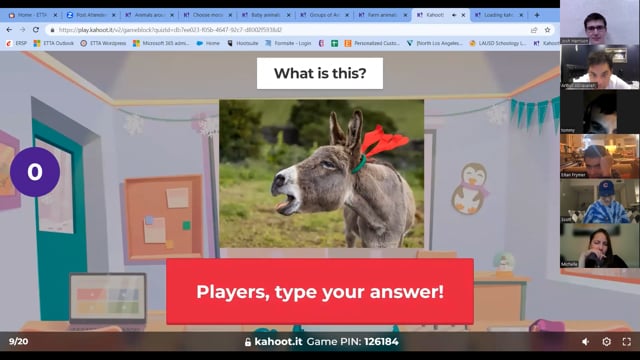
Task: Select top participant video with glasses
Action: (599, 22)
